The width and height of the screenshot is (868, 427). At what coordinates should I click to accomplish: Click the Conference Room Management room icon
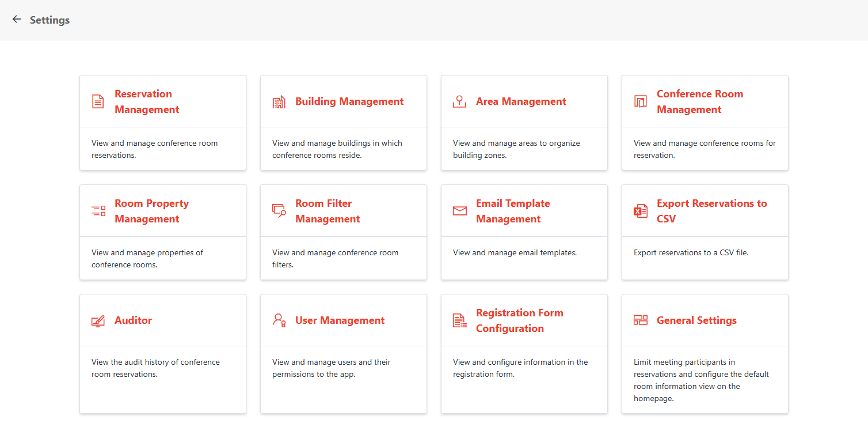[640, 101]
